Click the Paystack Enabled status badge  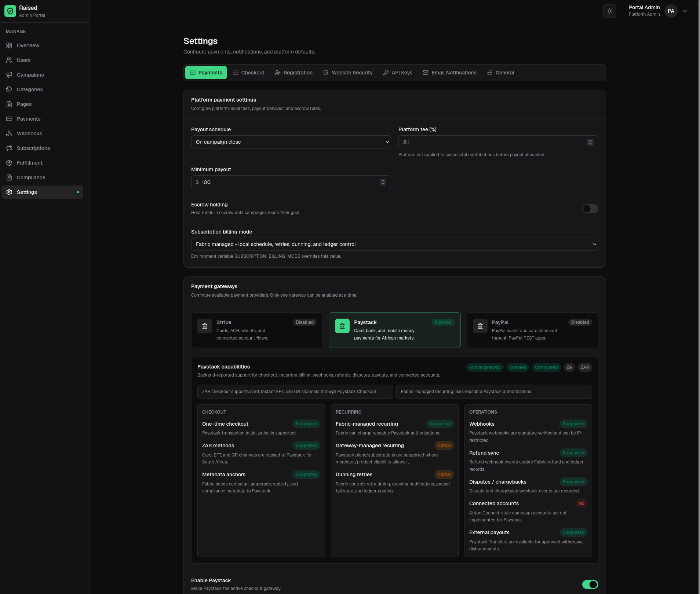[x=443, y=322]
